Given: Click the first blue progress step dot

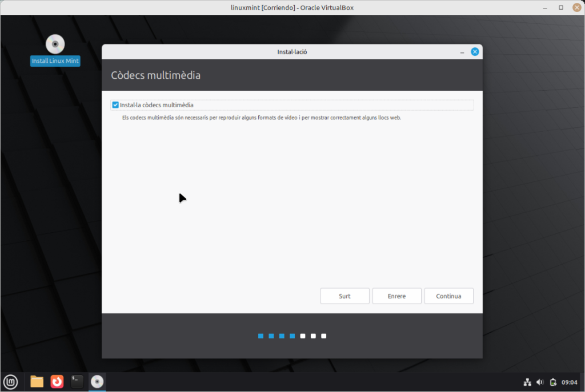Looking at the screenshot, I should pyautogui.click(x=261, y=336).
